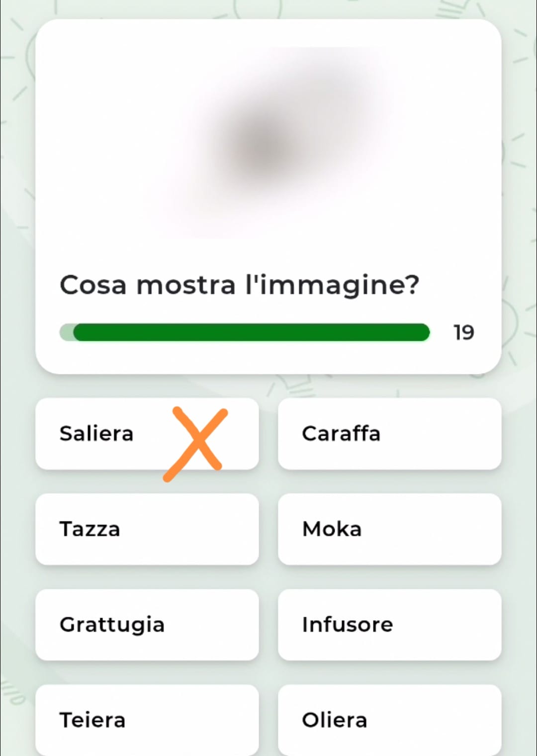
Task: Pick Tazza as the answer
Action: pos(147,529)
